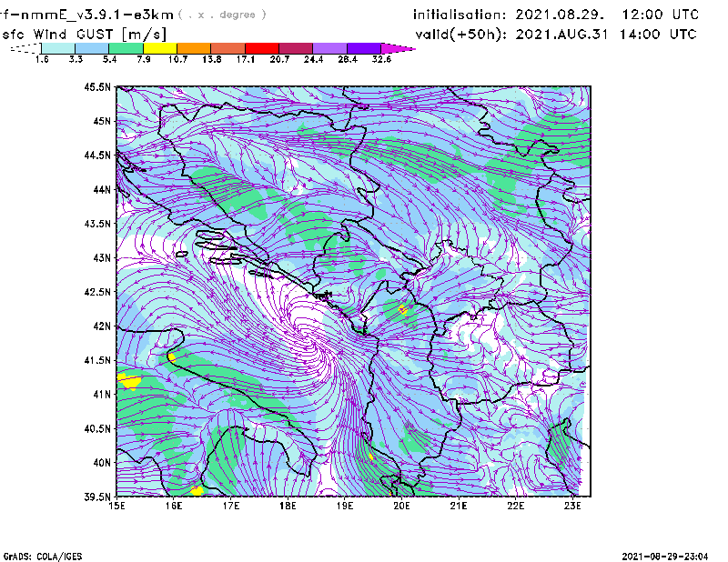Click the 24.4 legend value

(x=313, y=59)
